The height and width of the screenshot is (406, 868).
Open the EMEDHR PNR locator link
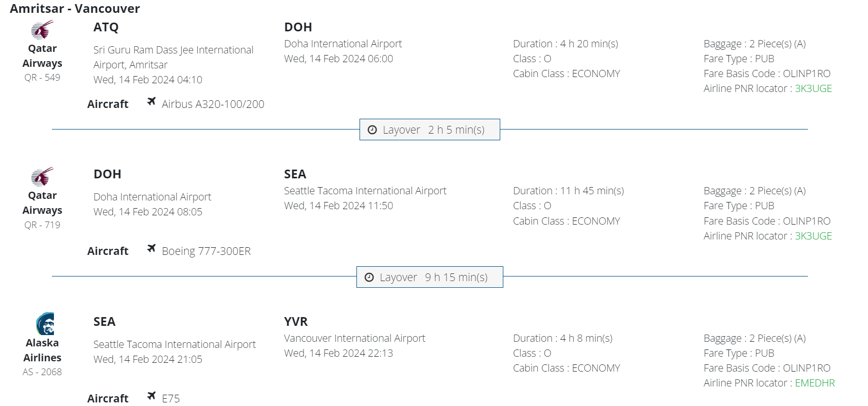click(x=815, y=383)
